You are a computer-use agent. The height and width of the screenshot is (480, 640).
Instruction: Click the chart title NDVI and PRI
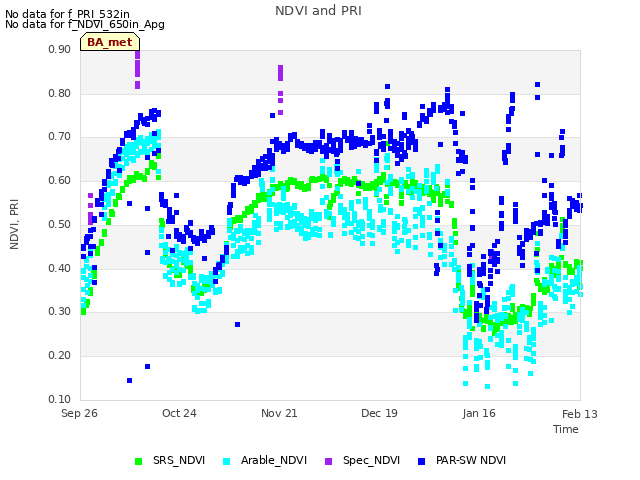318,11
